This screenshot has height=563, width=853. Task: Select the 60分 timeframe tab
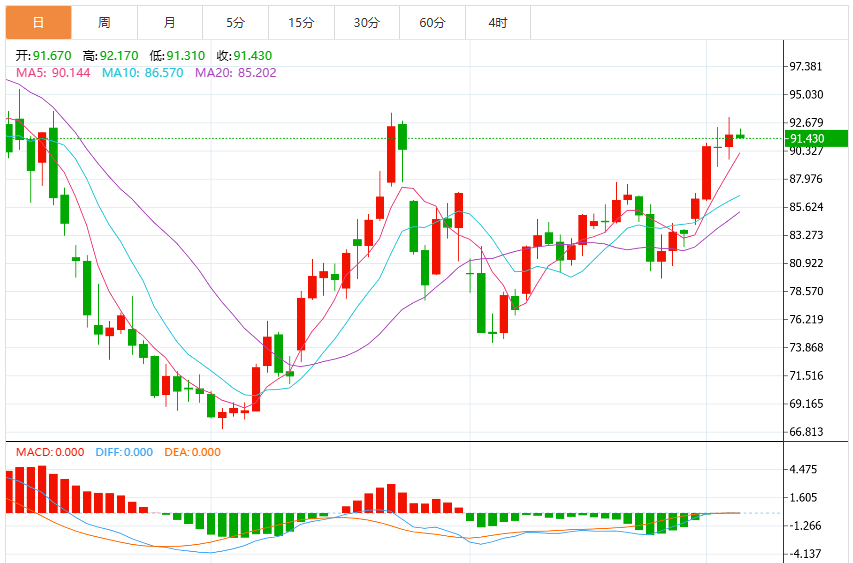tap(432, 23)
